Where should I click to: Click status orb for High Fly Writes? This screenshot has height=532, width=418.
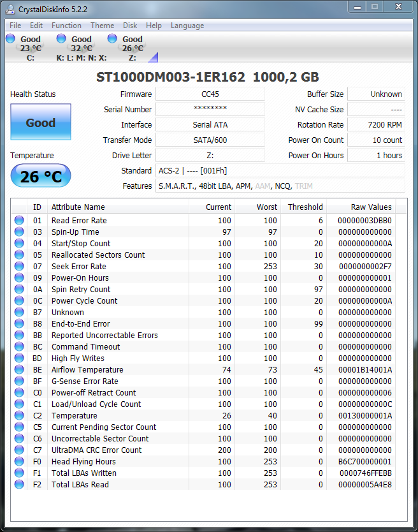coord(19,358)
